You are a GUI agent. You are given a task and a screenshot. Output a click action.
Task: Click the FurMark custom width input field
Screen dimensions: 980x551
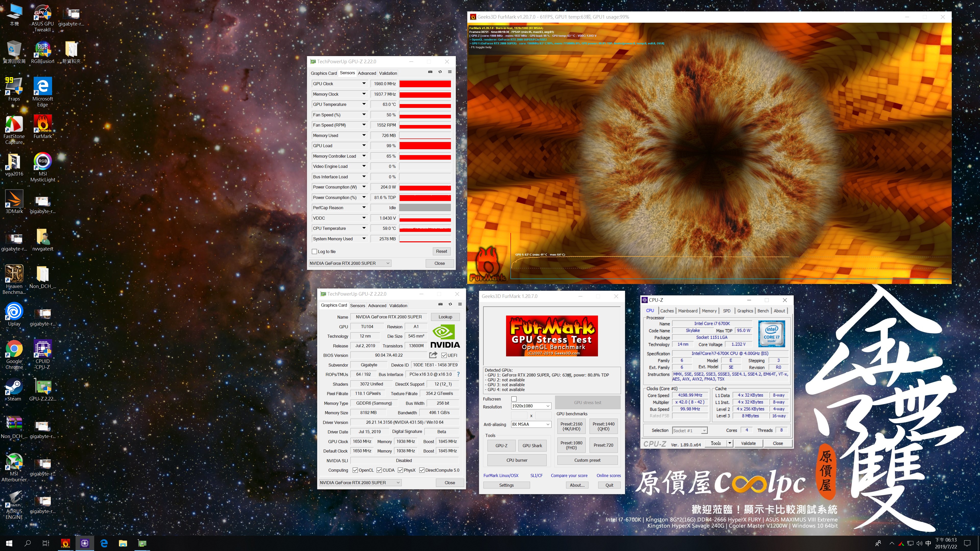[x=519, y=416]
